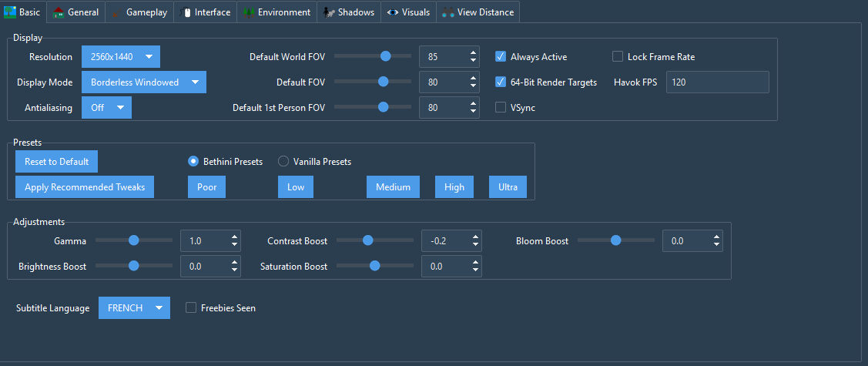
Task: Open the Subtitle Language FRENCH dropdown
Action: pyautogui.click(x=134, y=308)
